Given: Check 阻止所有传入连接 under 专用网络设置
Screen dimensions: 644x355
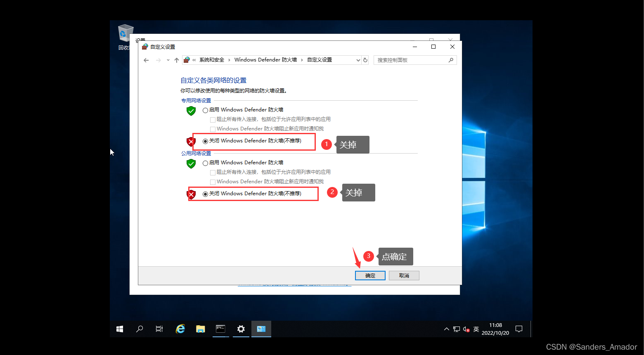Looking at the screenshot, I should click(x=213, y=119).
